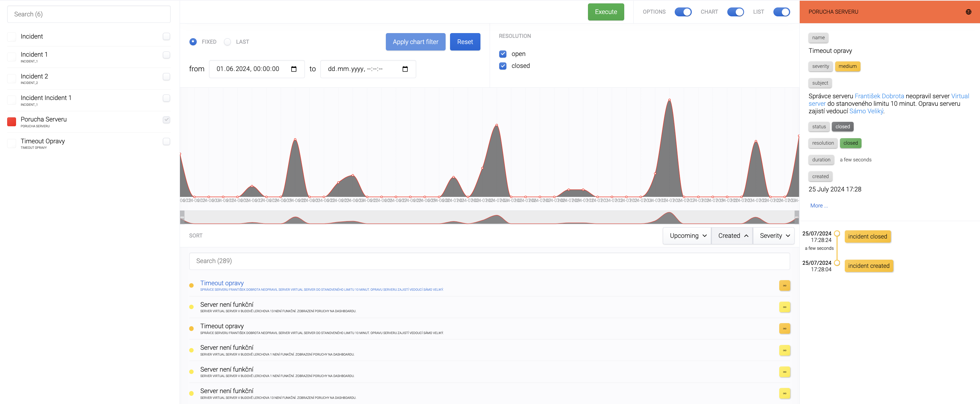Open the Severity sort dropdown

[774, 236]
